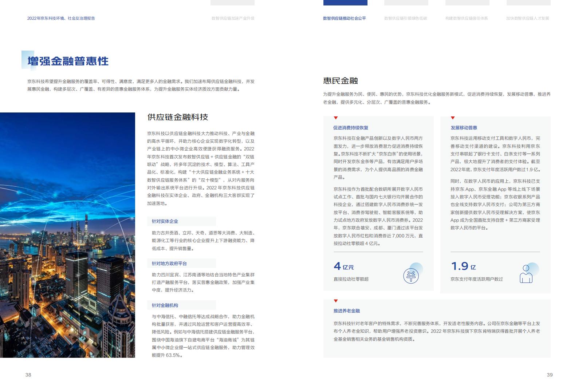Screen dimensions: 578x392
Task: Click the user figure icon beside 1.9亿
Action: click(526, 274)
